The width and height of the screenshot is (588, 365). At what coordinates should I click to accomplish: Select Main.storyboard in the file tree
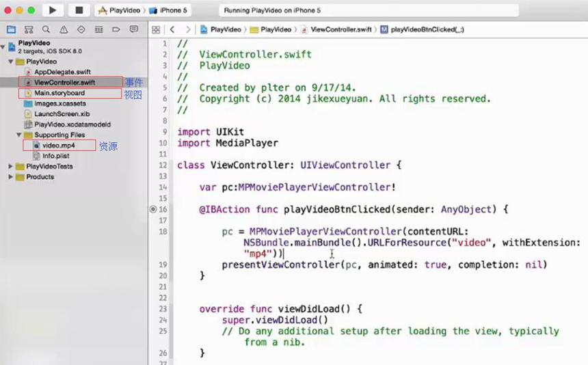[59, 93]
